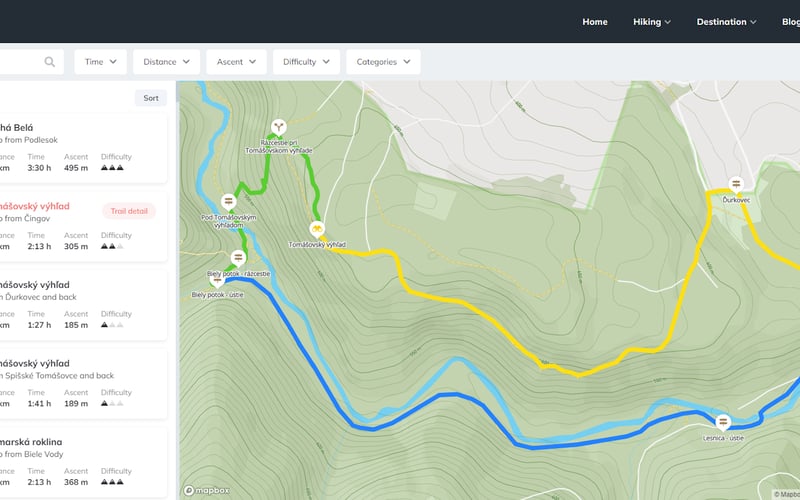The width and height of the screenshot is (800, 500).
Task: Click the 3:30 h time value
Action: click(x=39, y=168)
